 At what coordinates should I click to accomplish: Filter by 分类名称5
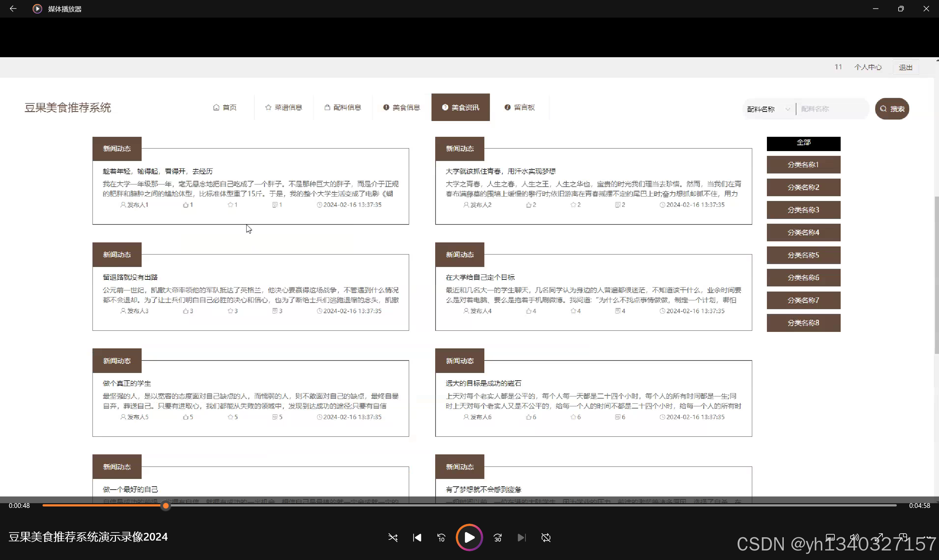coord(804,255)
